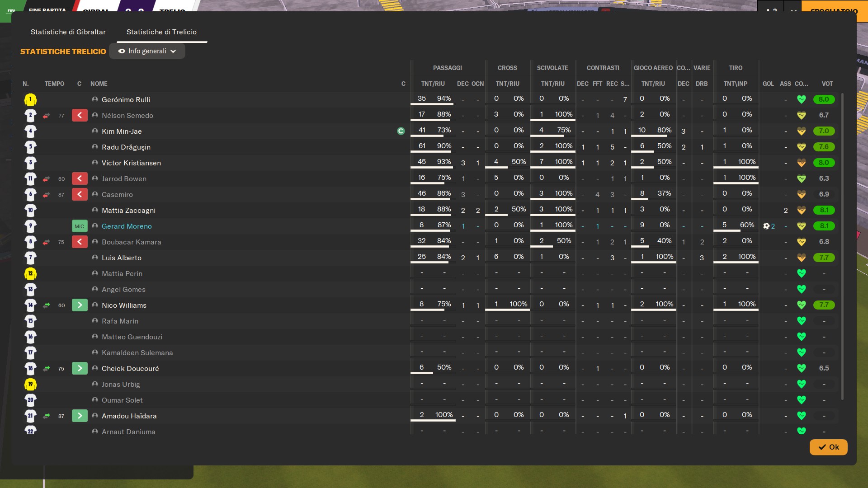The height and width of the screenshot is (488, 868).
Task: Select the Statistiche di Trelicio tab
Action: pos(161,32)
